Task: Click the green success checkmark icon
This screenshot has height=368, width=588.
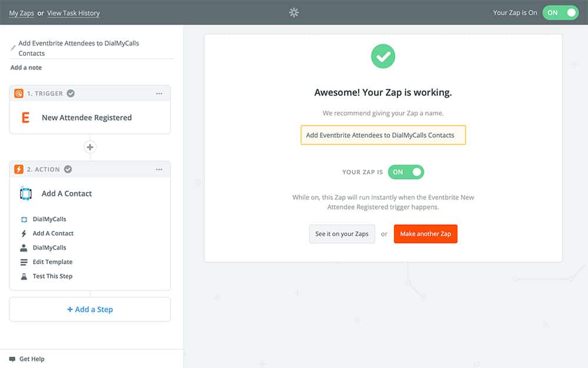Action: click(383, 57)
